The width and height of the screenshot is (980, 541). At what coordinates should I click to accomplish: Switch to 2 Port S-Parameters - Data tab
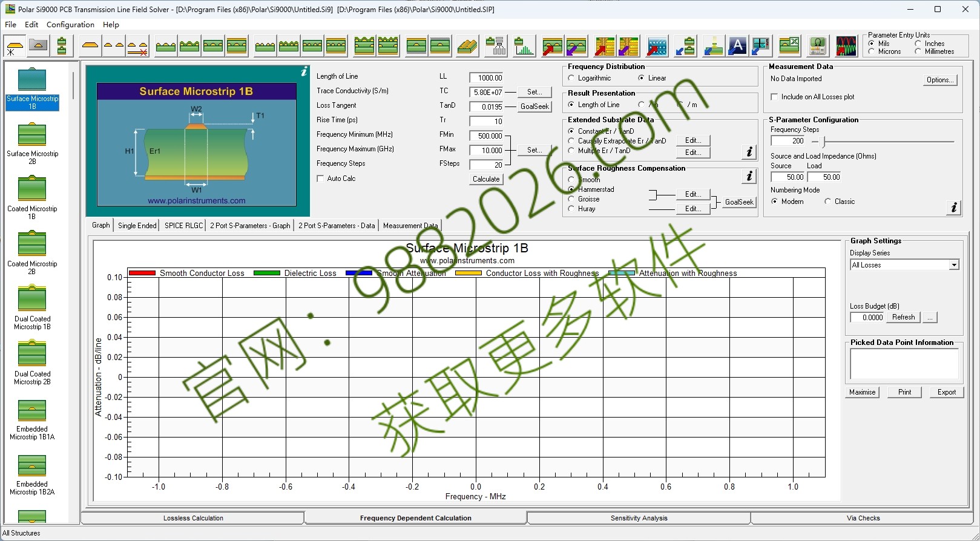click(337, 226)
